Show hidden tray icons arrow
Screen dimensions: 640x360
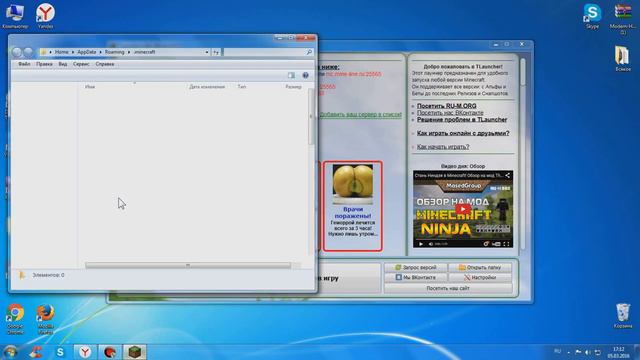click(568, 352)
